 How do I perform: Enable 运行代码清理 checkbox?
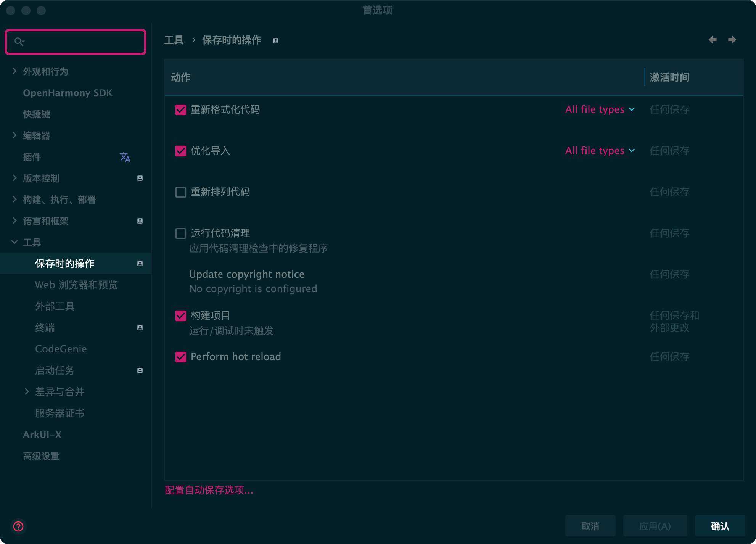click(x=181, y=233)
